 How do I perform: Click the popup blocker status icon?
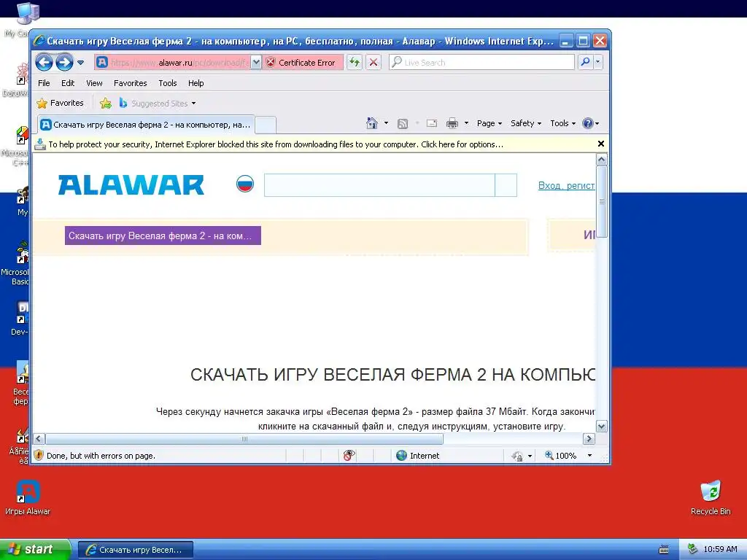[349, 456]
